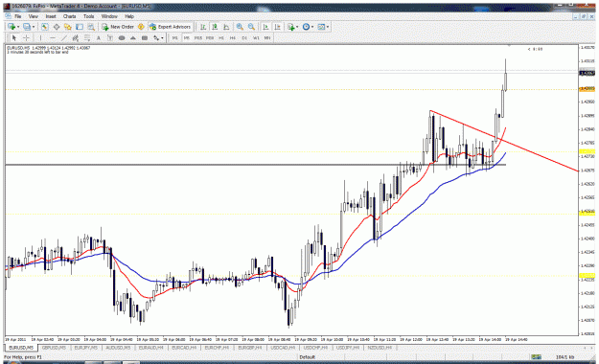Screen dimensions: 599x364
Task: Toggle the Chart Shift icon
Action: 277,27
